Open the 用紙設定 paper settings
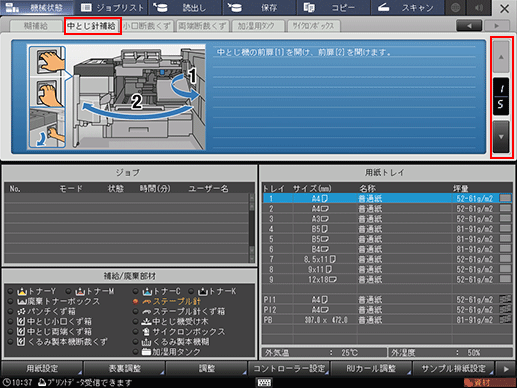517x388 pixels. point(42,368)
